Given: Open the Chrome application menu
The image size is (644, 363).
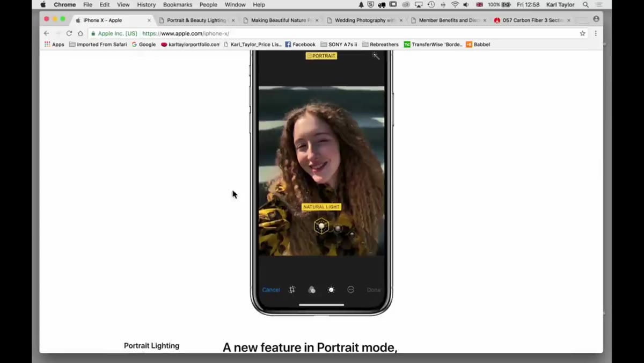Looking at the screenshot, I should (x=65, y=5).
